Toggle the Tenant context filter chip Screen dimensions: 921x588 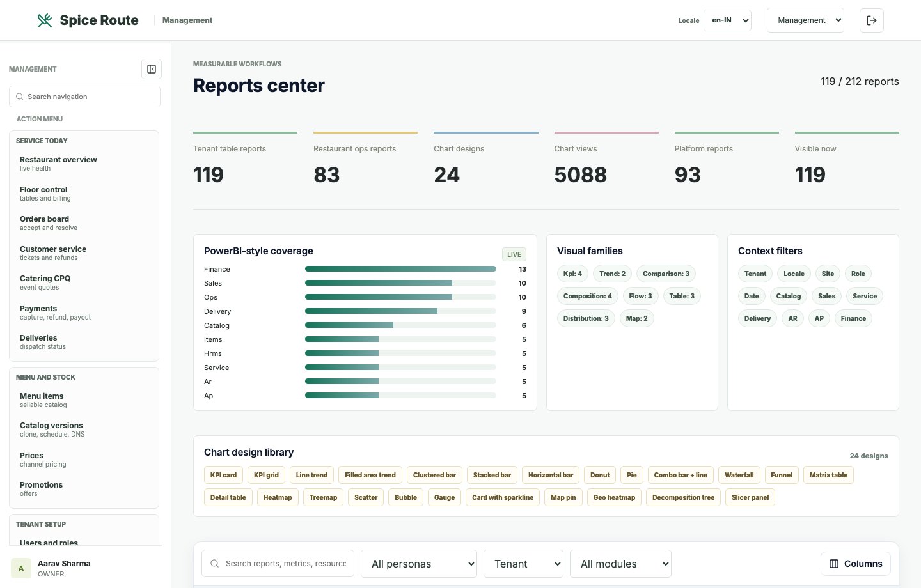coord(755,274)
